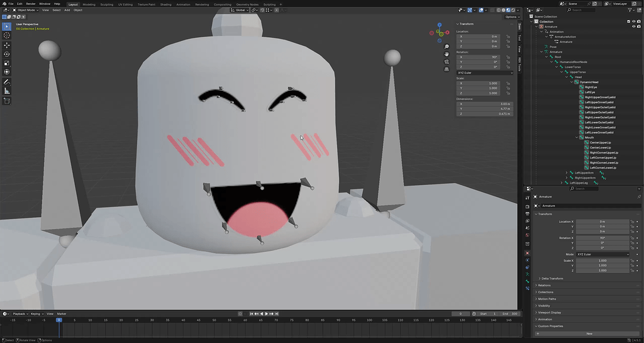
Task: Select wireframe viewport shading
Action: pyautogui.click(x=499, y=10)
